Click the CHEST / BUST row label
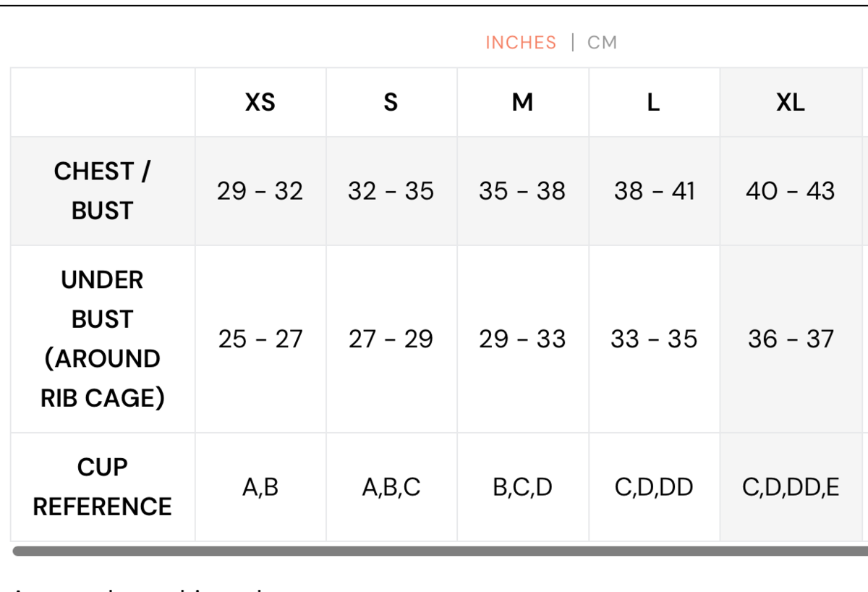 click(x=102, y=191)
